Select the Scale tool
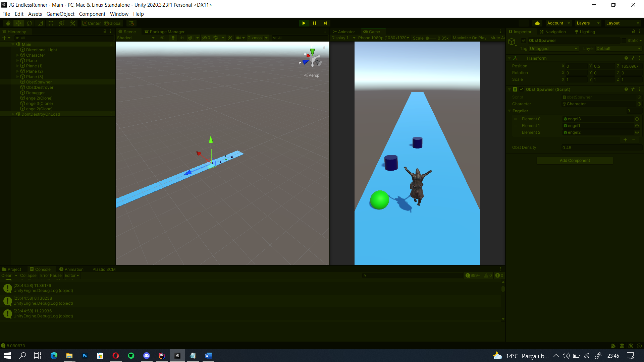 coord(40,23)
